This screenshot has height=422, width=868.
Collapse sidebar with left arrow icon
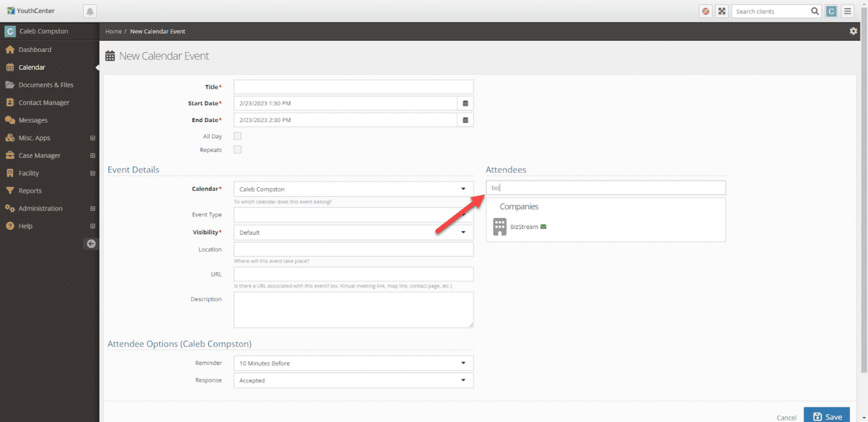click(x=91, y=244)
